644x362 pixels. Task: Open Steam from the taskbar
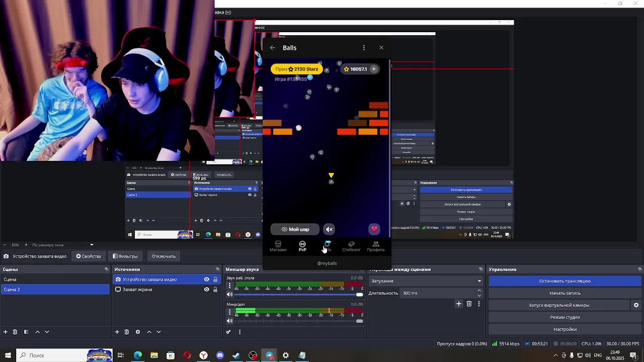click(x=236, y=355)
